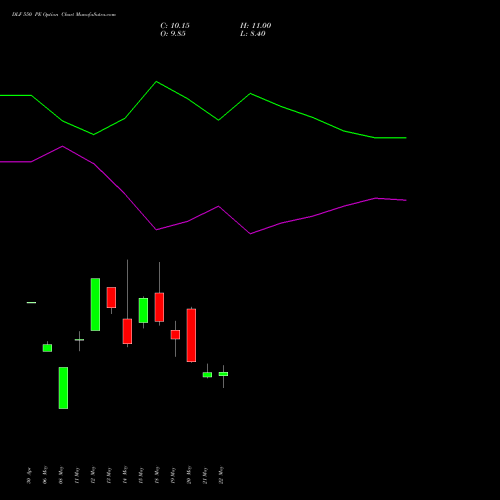Select the red candlestick with long upper wick for 14 May
500x500 pixels.
click(127, 331)
